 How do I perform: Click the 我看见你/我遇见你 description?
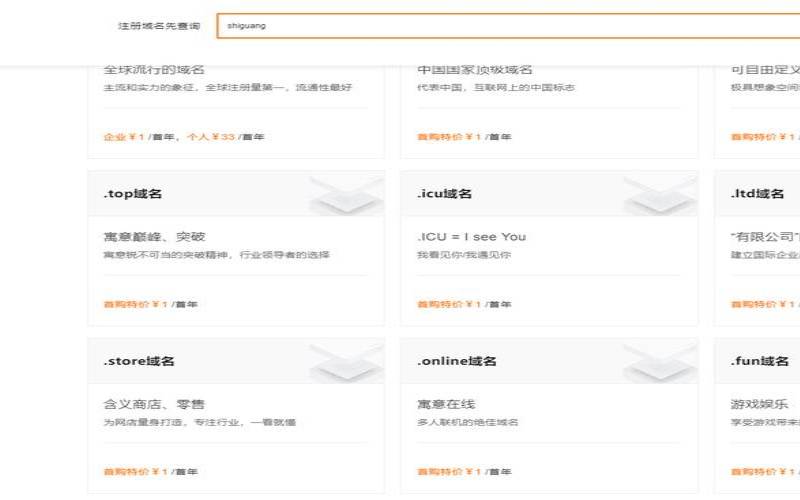tap(464, 255)
